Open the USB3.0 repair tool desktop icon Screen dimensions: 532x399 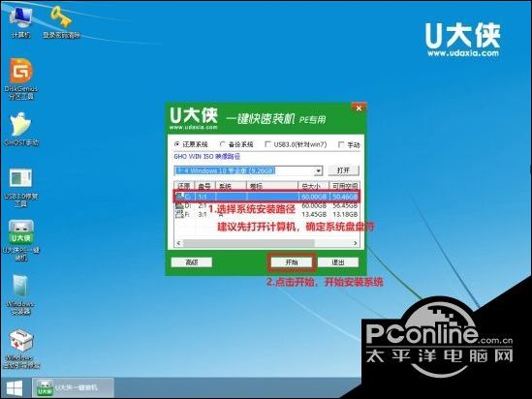coord(21,188)
